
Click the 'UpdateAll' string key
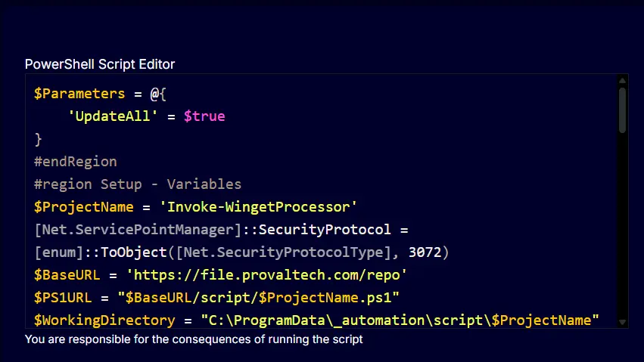pos(113,116)
